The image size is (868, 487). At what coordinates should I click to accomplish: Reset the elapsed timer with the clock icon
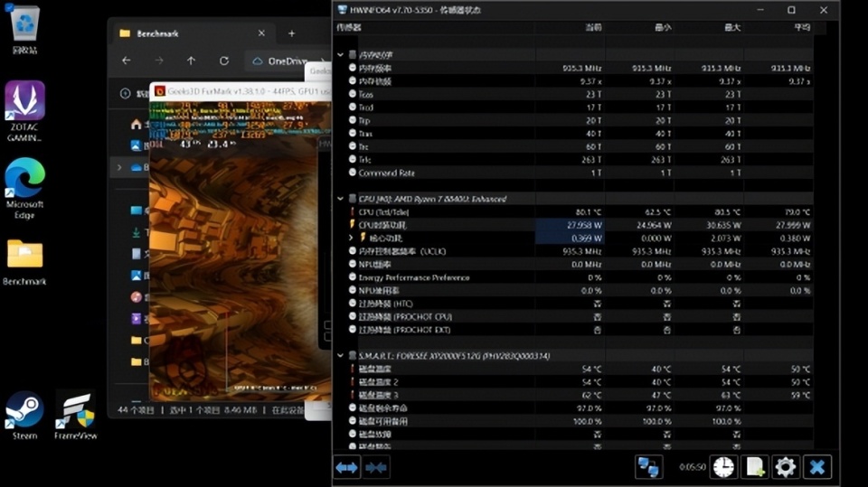point(723,467)
